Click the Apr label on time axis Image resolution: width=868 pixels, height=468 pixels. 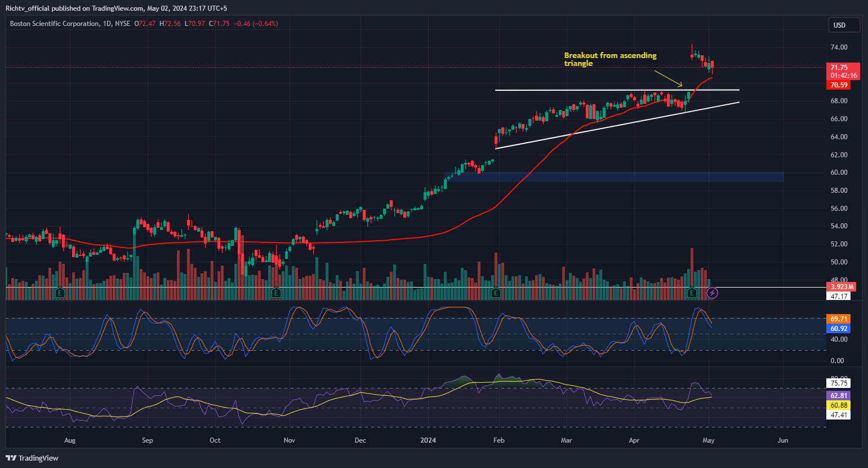[x=634, y=440]
